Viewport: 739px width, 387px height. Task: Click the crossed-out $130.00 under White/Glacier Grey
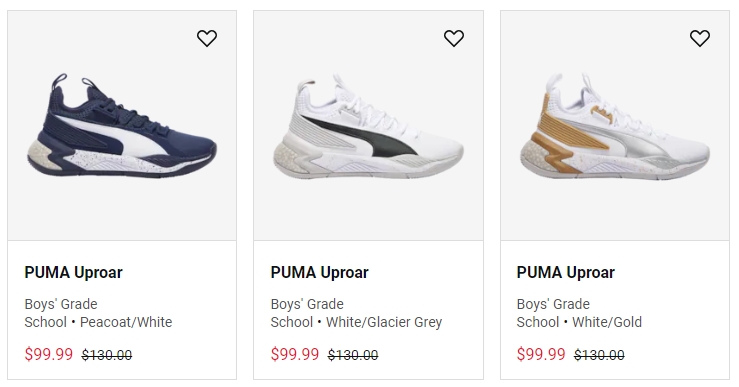click(353, 354)
